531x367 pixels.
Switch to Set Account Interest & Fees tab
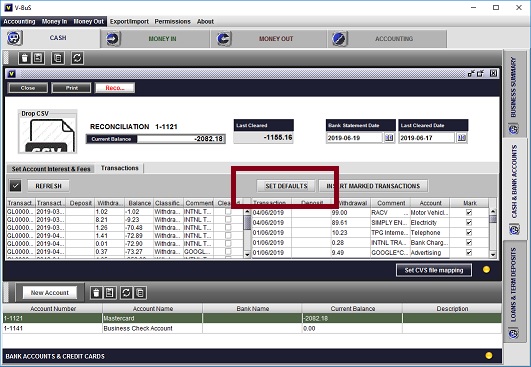point(51,169)
